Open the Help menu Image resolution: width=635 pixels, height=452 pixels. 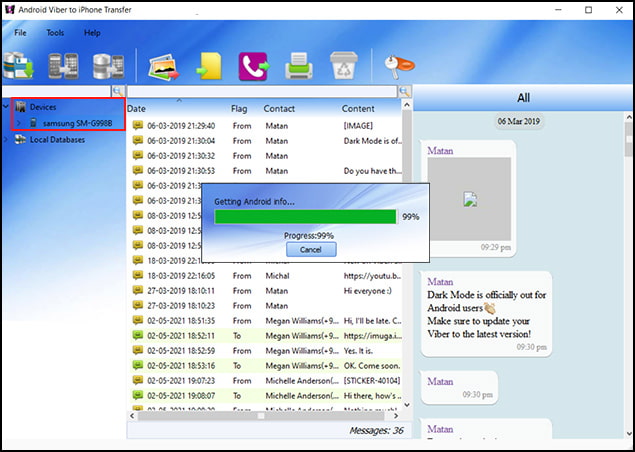(x=92, y=32)
